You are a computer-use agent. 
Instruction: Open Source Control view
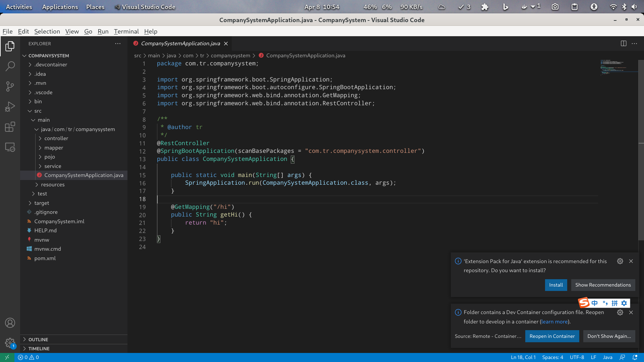10,86
